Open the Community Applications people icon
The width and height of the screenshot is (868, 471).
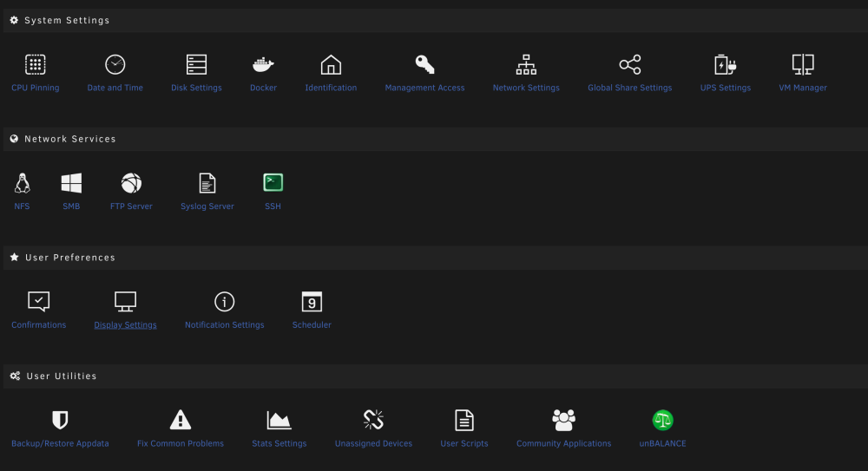563,420
